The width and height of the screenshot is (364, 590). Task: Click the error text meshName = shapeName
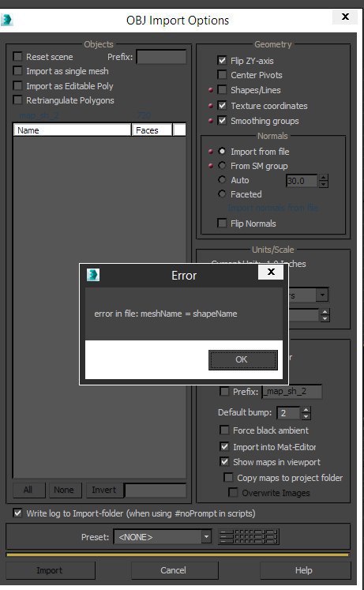189,314
